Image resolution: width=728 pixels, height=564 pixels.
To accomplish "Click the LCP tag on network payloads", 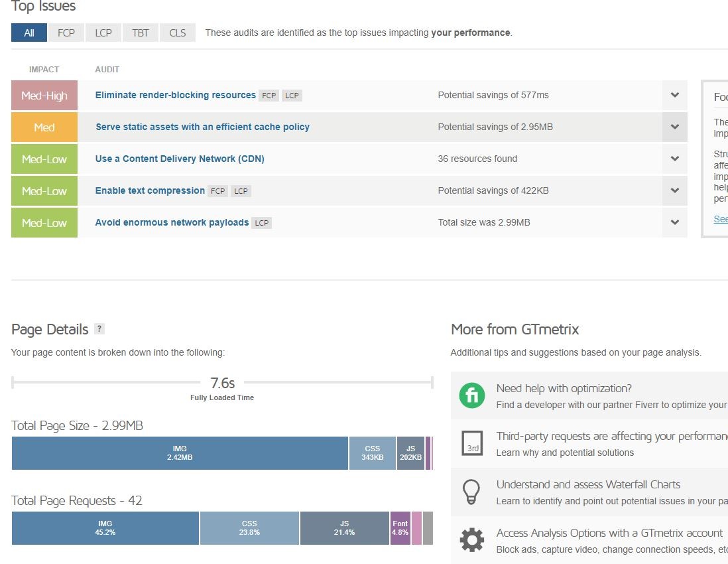I will 262,222.
